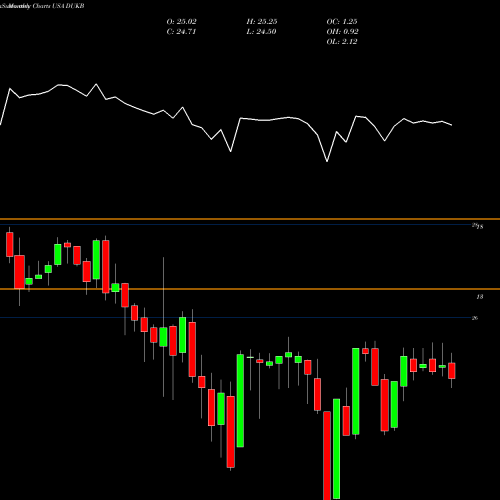Click the low value "L: 24.50"

[262, 32]
